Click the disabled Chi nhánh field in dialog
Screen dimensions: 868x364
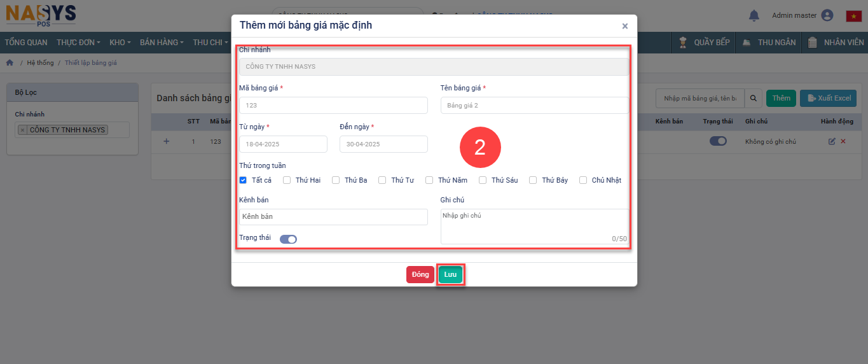(x=434, y=67)
